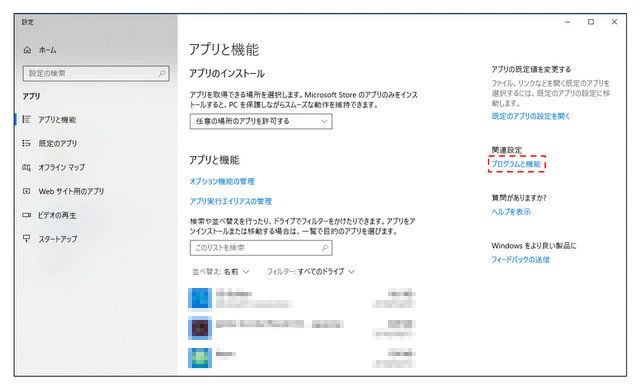Open 任意の場所のアプリを許可する dropdown
640x391 pixels.
click(x=261, y=121)
